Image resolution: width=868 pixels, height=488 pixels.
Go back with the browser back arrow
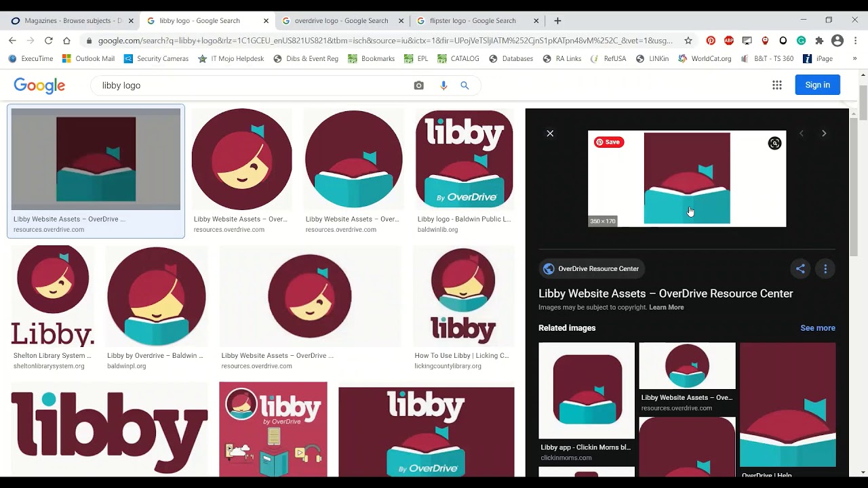pos(12,41)
